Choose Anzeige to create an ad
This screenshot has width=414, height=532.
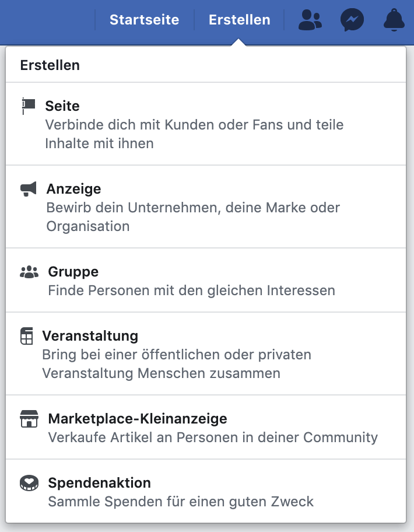click(73, 189)
